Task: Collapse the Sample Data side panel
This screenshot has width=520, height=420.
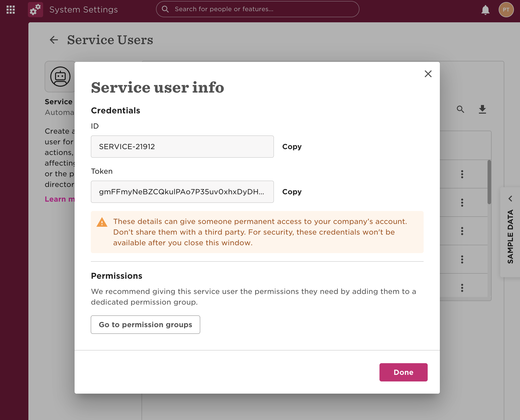Action: coord(511,199)
